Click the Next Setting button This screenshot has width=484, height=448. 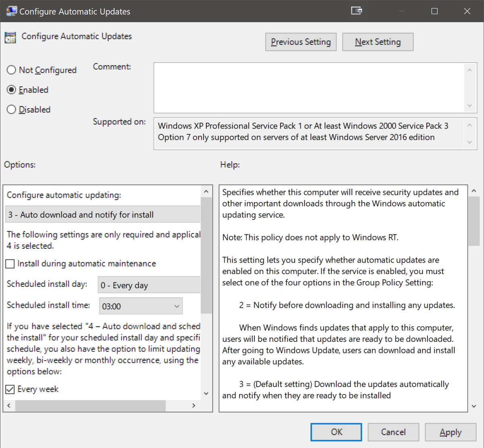(x=377, y=42)
